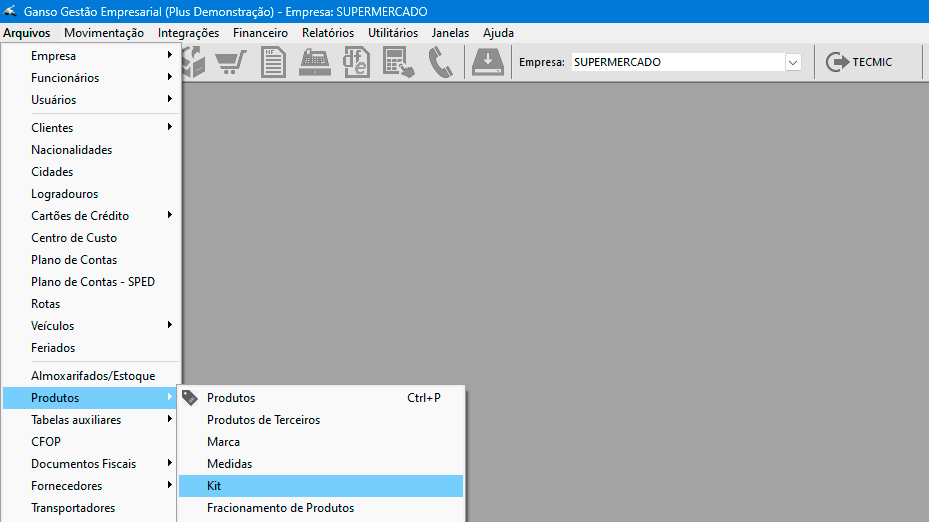929x522 pixels.
Task: Select the highlighted Produtos menu item
Action: click(x=91, y=398)
